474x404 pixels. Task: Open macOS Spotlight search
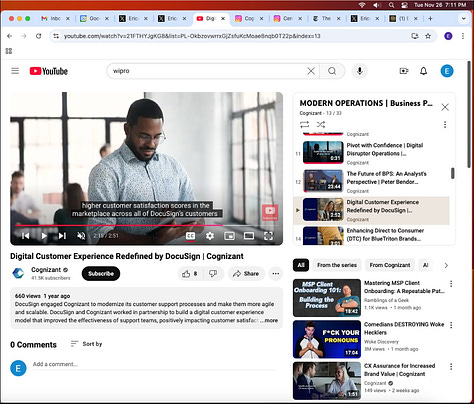391,5
